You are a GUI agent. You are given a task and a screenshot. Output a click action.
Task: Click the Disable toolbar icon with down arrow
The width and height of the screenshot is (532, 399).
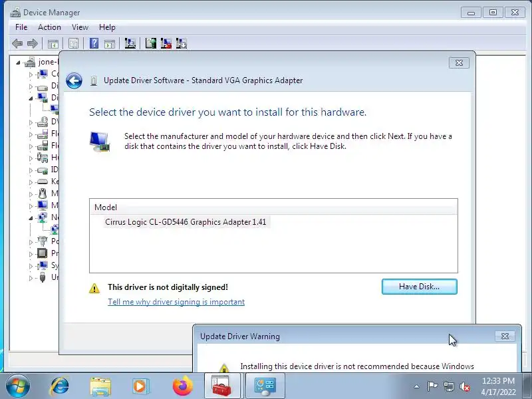[x=182, y=43]
